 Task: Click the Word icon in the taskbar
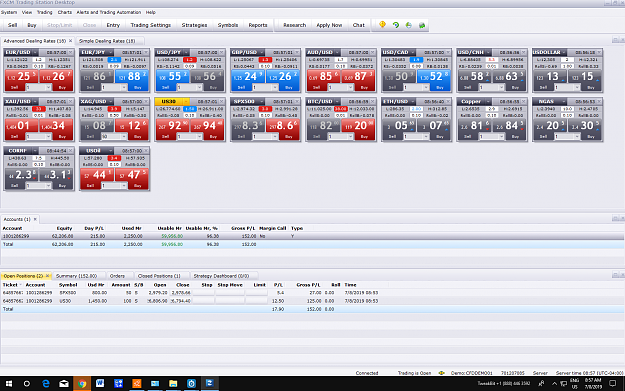pos(100,383)
